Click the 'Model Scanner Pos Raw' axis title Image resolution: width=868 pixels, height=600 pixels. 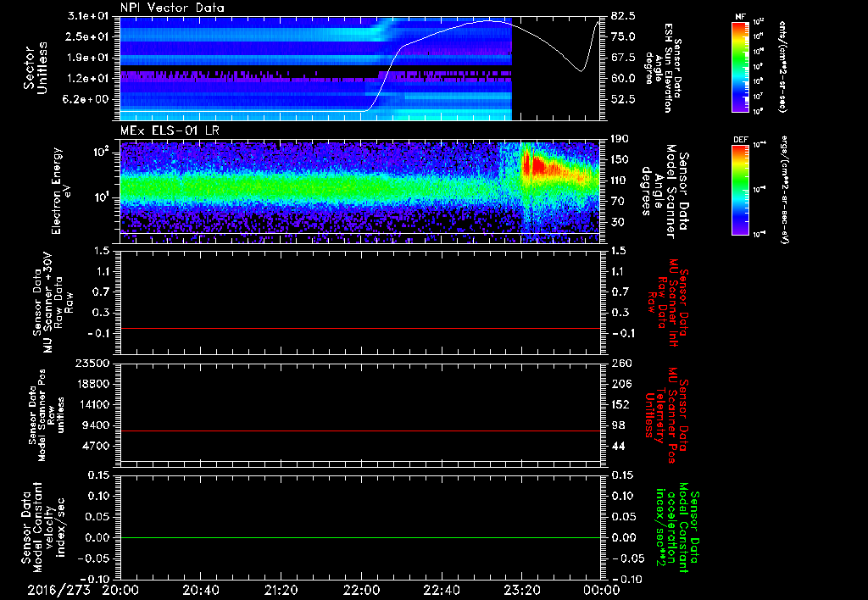point(46,415)
